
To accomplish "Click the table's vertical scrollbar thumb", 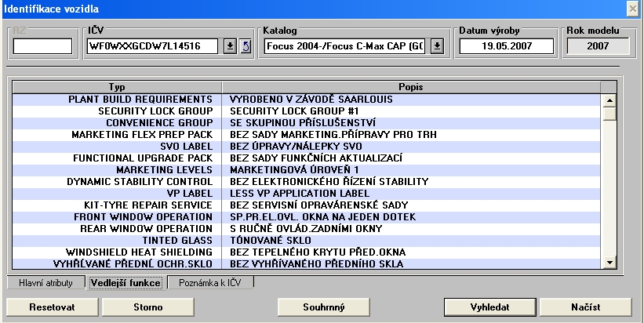I will (x=609, y=114).
